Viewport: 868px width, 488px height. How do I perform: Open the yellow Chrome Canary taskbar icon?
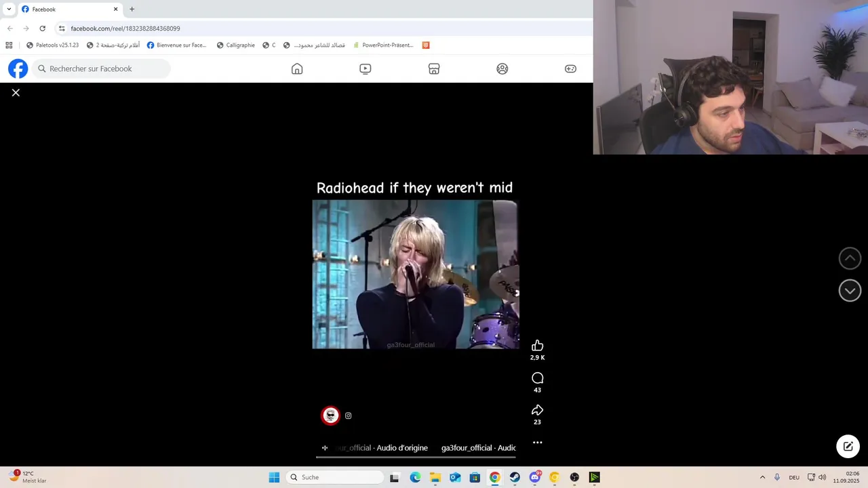pyautogui.click(x=555, y=477)
